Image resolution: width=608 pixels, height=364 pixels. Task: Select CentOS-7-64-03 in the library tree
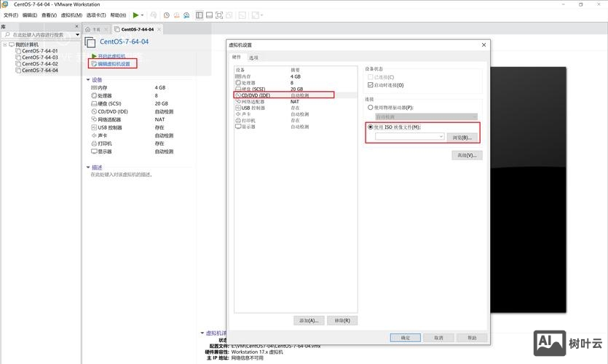tap(39, 58)
